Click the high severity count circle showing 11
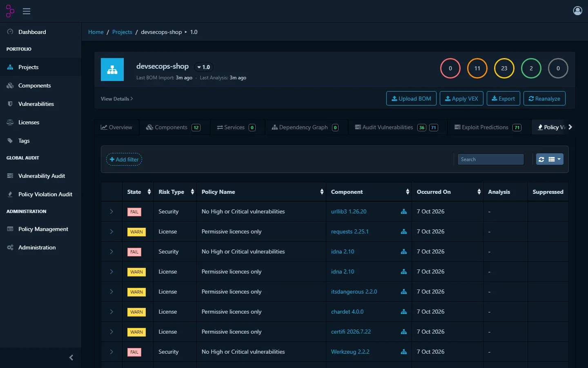The image size is (588, 368). (477, 68)
